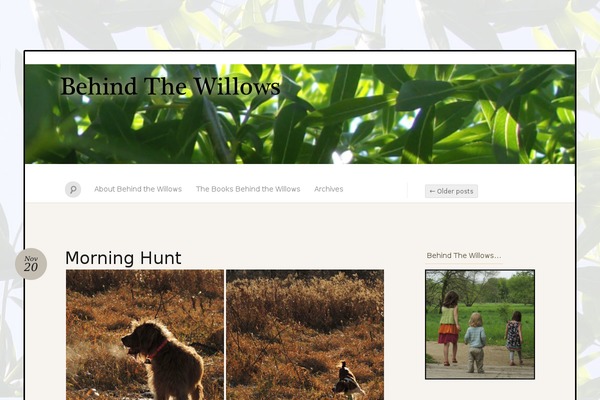Click the dog's red collar in photo
Image resolution: width=600 pixels, height=400 pixels.
pos(157,351)
